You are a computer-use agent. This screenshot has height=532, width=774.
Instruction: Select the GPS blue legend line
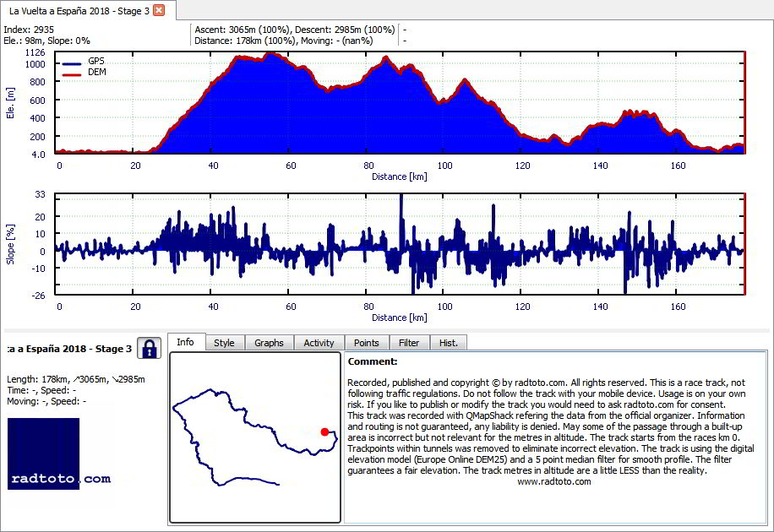click(72, 63)
